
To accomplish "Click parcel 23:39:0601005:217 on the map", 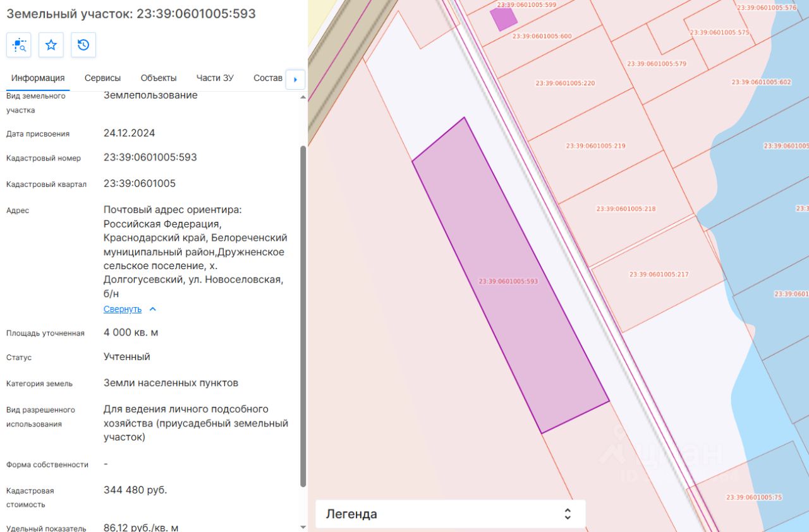I will pos(659,274).
